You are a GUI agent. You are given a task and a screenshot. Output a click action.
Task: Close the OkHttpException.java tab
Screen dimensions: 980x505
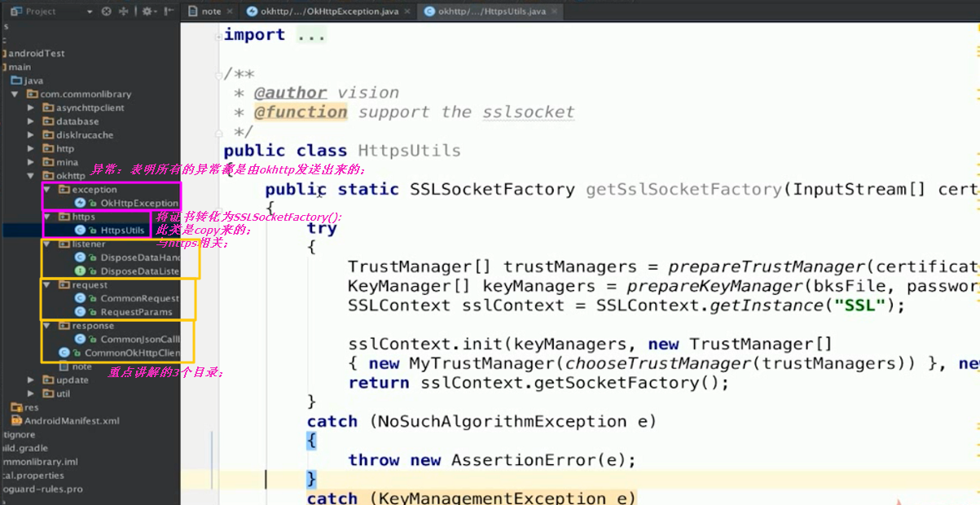point(407,11)
